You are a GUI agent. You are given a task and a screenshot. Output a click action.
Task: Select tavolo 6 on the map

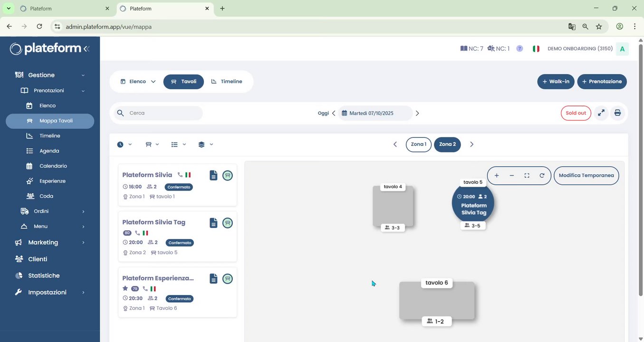click(x=437, y=301)
